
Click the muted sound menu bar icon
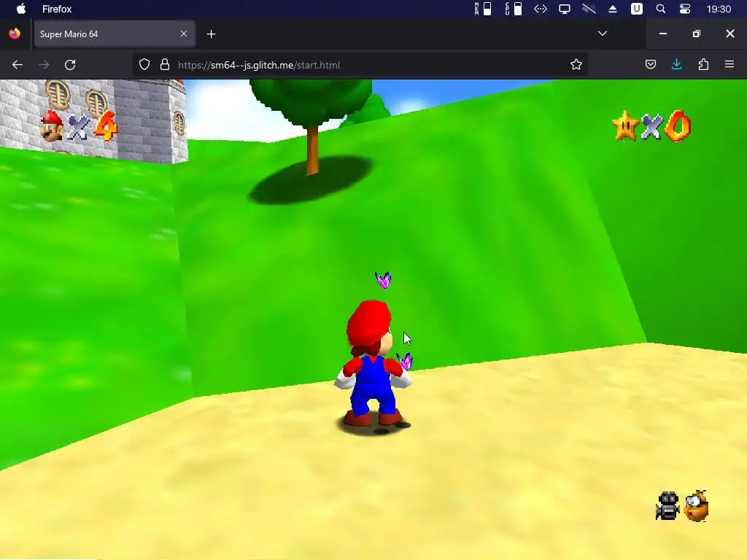pos(589,9)
